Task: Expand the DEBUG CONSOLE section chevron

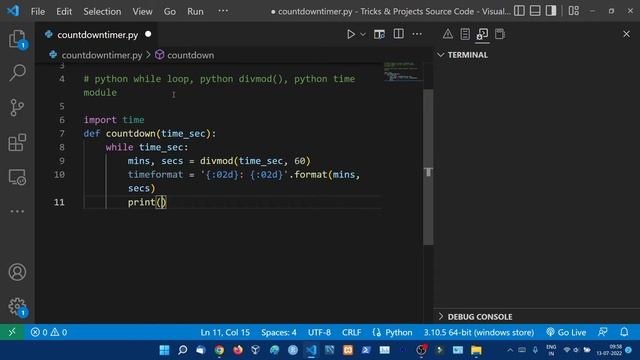Action: point(440,316)
